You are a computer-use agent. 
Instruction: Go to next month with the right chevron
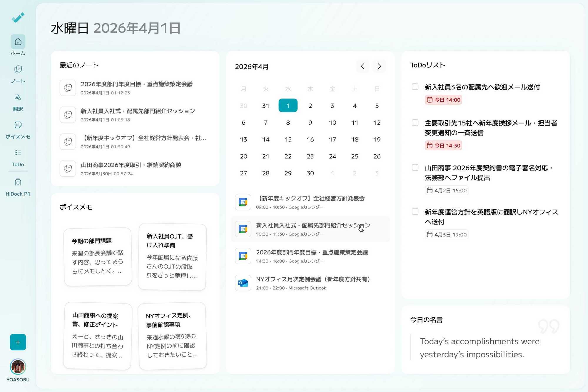[379, 66]
